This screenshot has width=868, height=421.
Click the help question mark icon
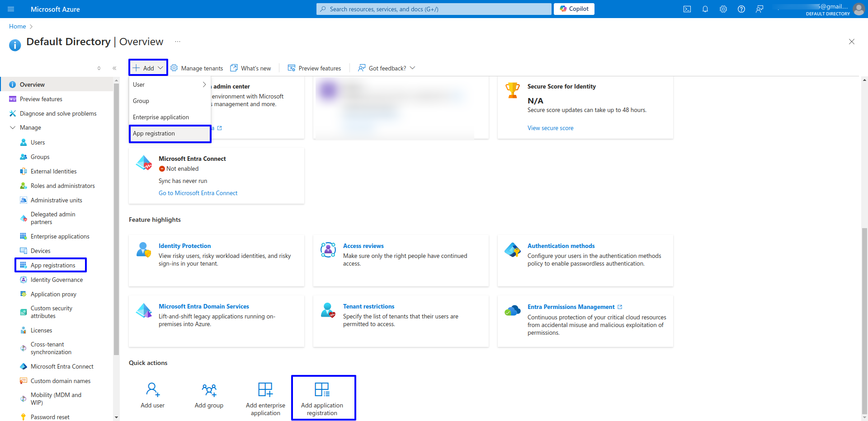[x=741, y=9]
